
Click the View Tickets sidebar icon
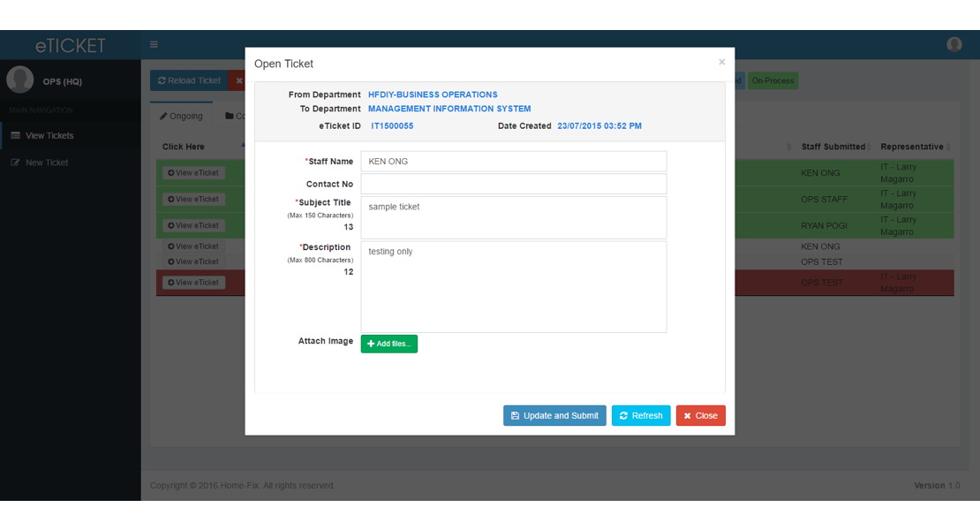(14, 135)
